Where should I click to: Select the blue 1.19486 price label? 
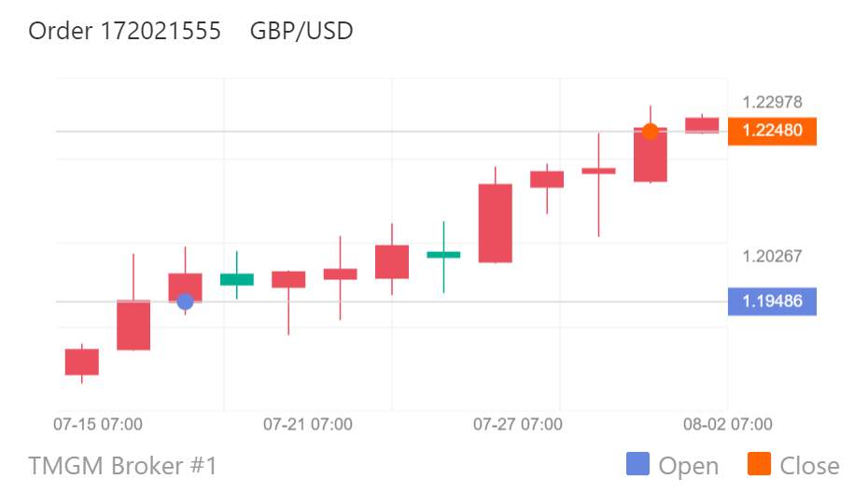click(772, 302)
